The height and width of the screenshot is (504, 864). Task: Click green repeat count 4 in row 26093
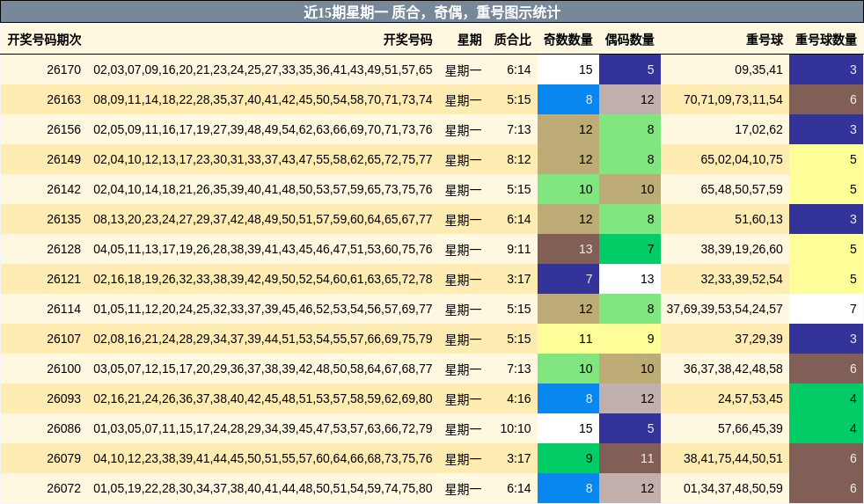point(826,398)
